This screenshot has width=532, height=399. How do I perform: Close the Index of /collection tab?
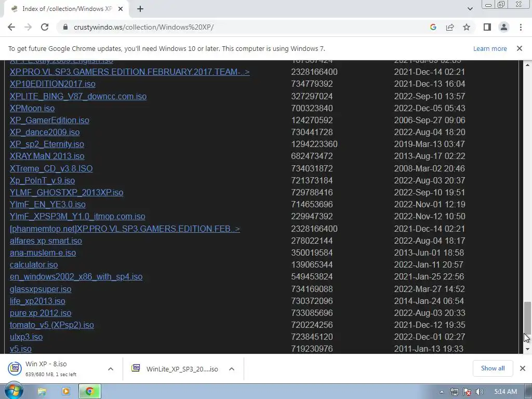[121, 9]
